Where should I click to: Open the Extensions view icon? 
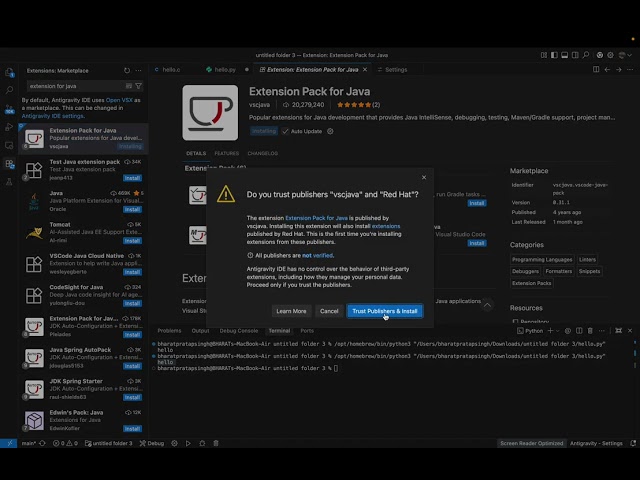tap(9, 164)
